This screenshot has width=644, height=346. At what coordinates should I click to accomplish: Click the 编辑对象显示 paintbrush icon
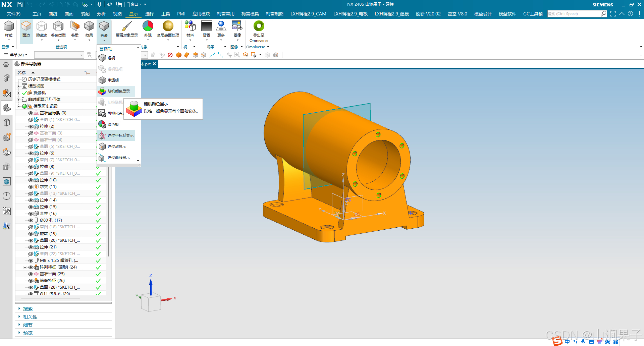pyautogui.click(x=127, y=26)
